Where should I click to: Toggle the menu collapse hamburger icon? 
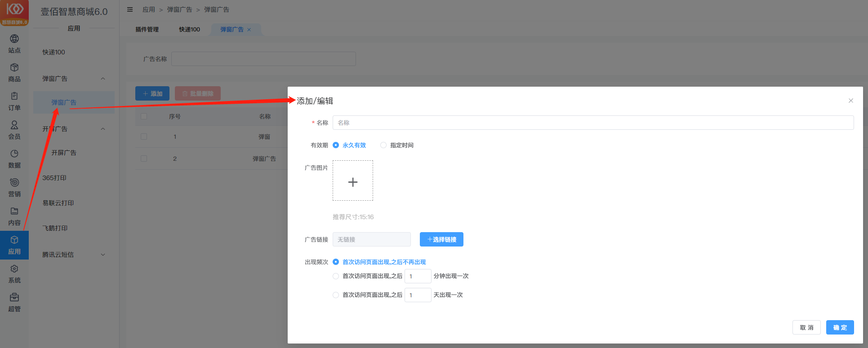click(x=130, y=9)
